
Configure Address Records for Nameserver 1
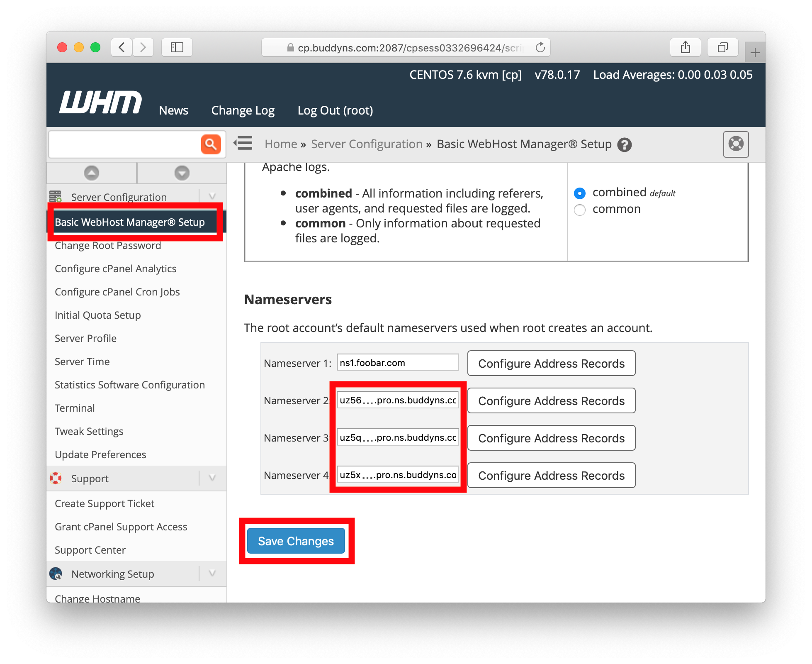(x=551, y=363)
